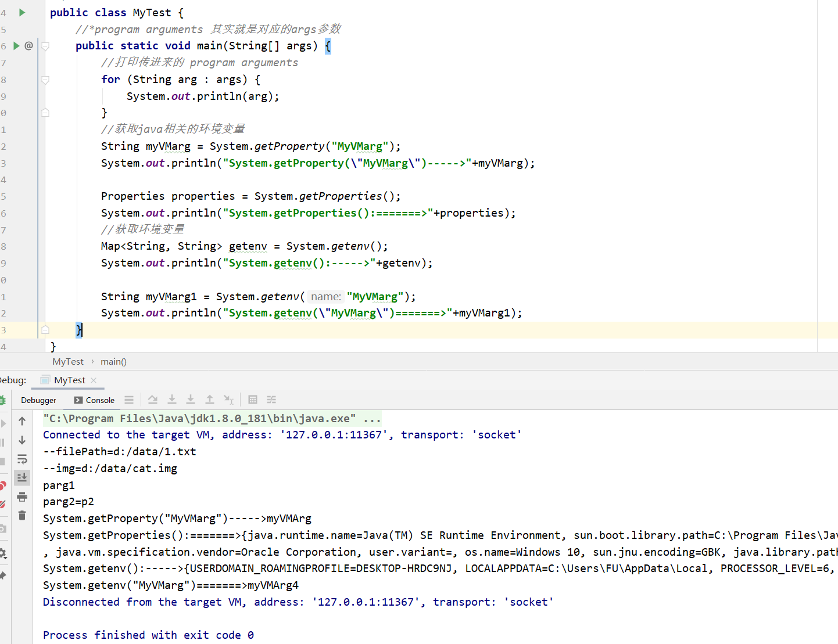Collapse the for loop fold arrow
Screen dimensions: 838x644
coord(45,81)
